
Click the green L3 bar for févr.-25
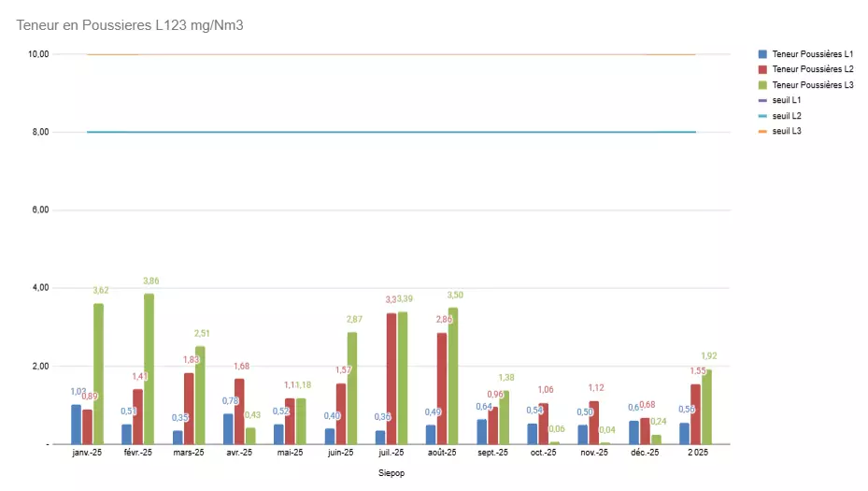point(149,368)
